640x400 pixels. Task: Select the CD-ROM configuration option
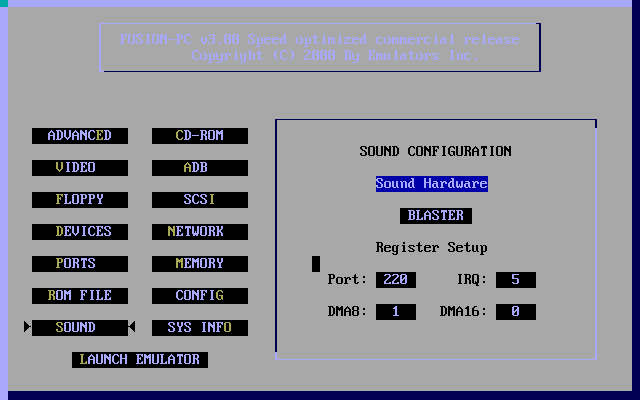(200, 136)
